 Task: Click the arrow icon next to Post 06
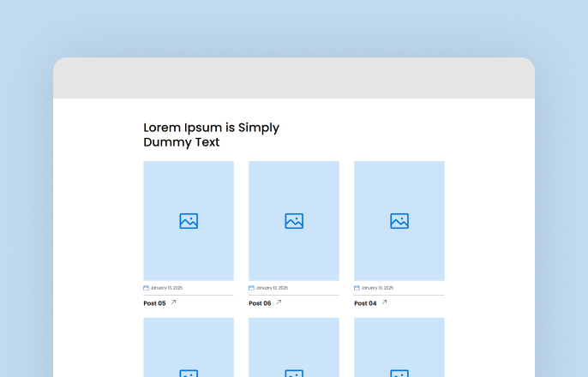point(279,302)
